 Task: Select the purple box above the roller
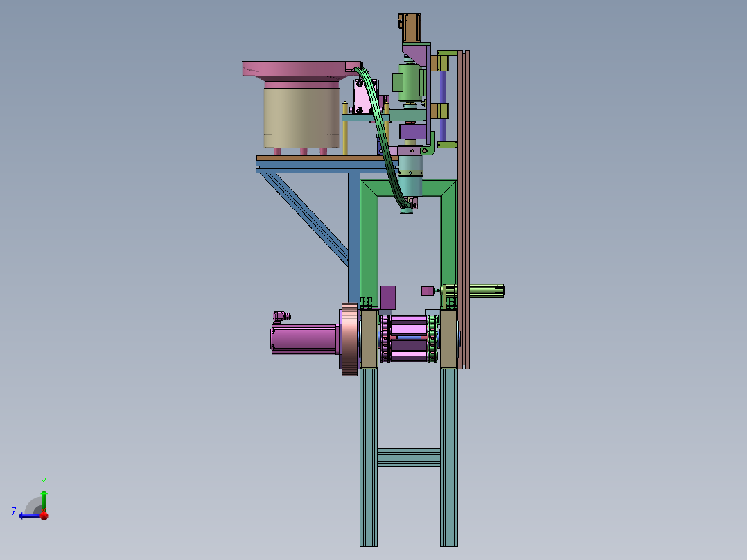tap(388, 298)
